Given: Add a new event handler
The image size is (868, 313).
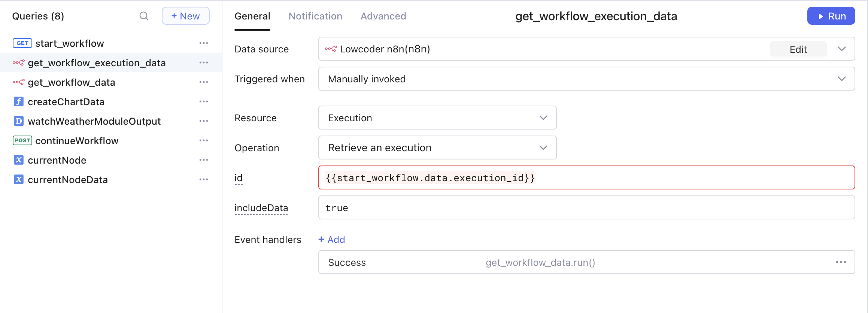Looking at the screenshot, I should point(332,240).
